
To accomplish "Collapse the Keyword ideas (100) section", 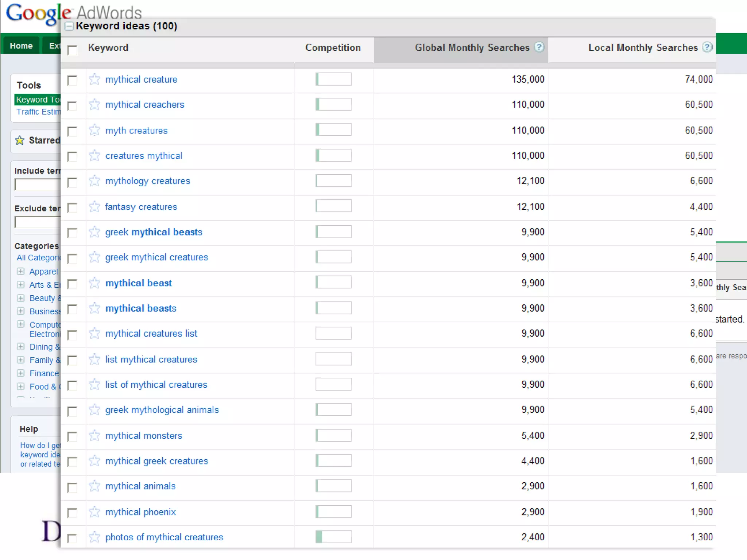I will click(x=69, y=26).
